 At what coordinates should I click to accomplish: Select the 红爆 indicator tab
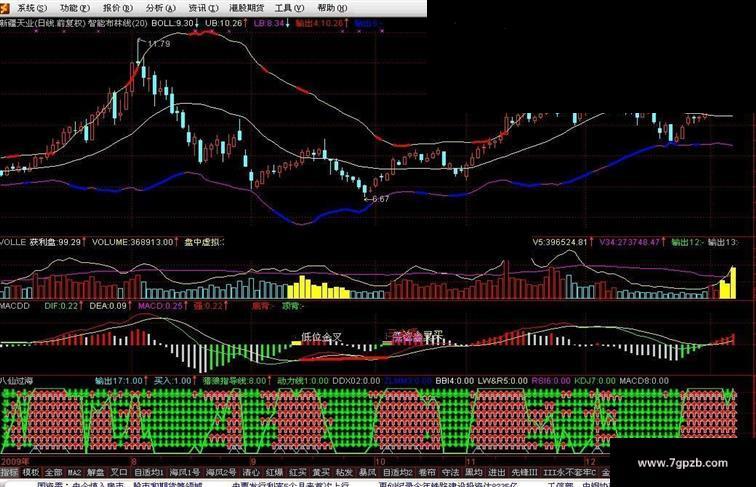[x=274, y=473]
